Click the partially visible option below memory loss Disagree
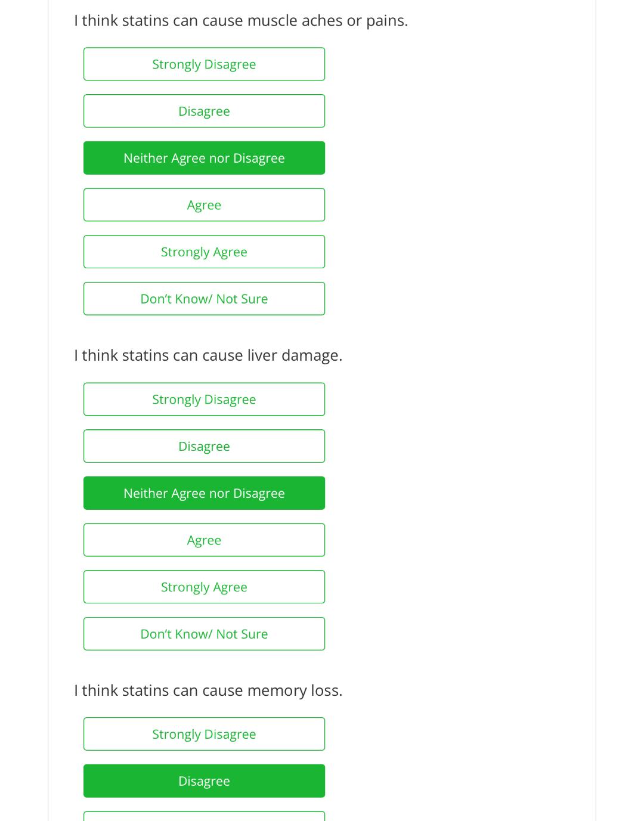This screenshot has width=644, height=821. (x=204, y=816)
